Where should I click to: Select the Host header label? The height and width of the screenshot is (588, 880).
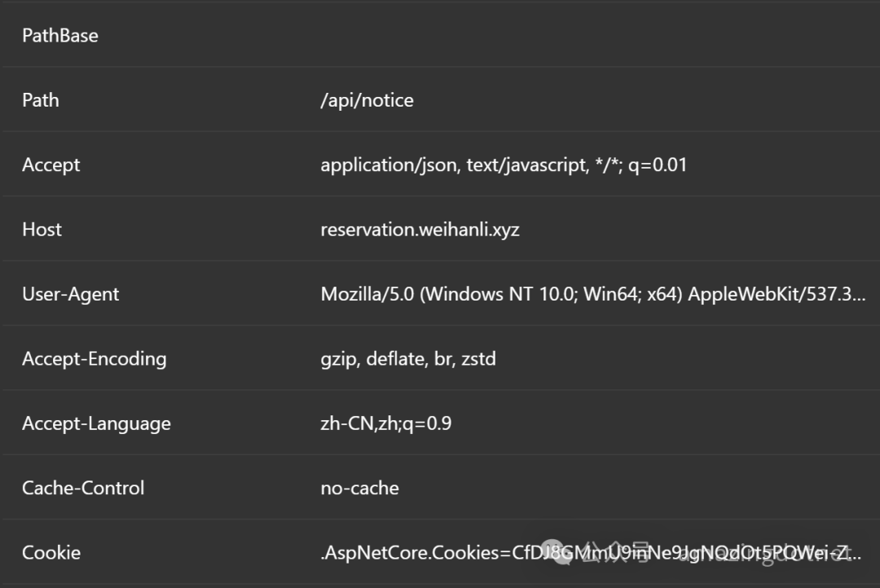coord(42,230)
